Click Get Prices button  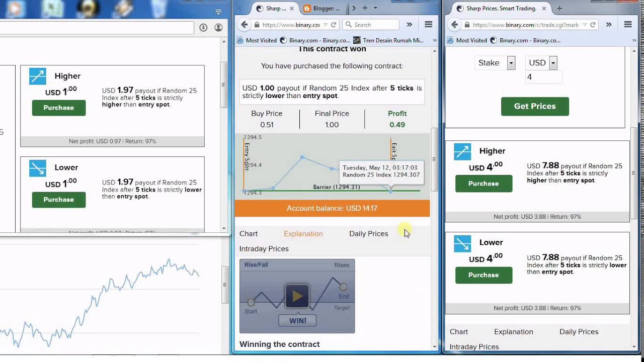tap(535, 106)
